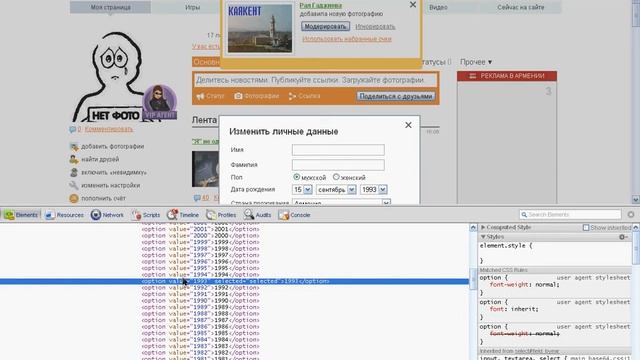Select the option 1990 row in DOM tree
This screenshot has height=360, width=640.
(x=200, y=301)
